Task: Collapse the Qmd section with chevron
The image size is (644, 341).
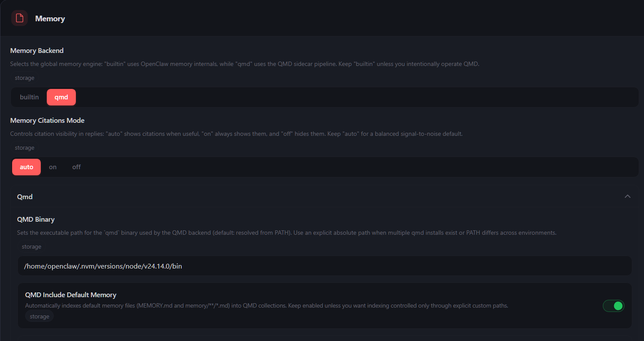Action: 627,197
